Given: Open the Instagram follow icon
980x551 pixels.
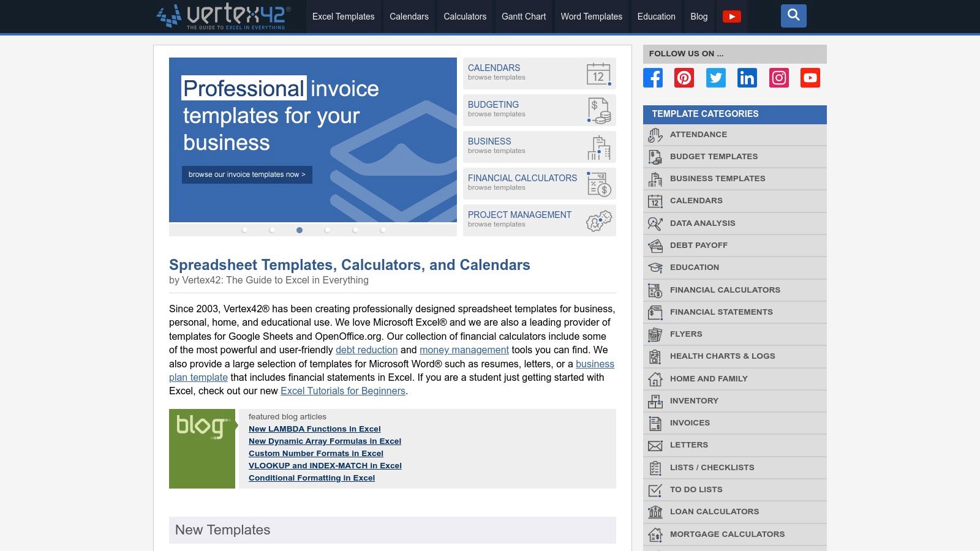Looking at the screenshot, I should [779, 78].
